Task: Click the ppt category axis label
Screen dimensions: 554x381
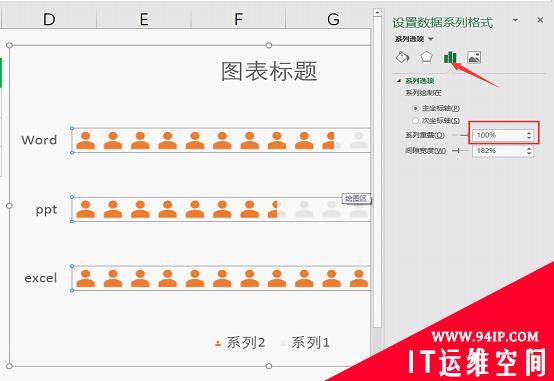Action: tap(46, 210)
